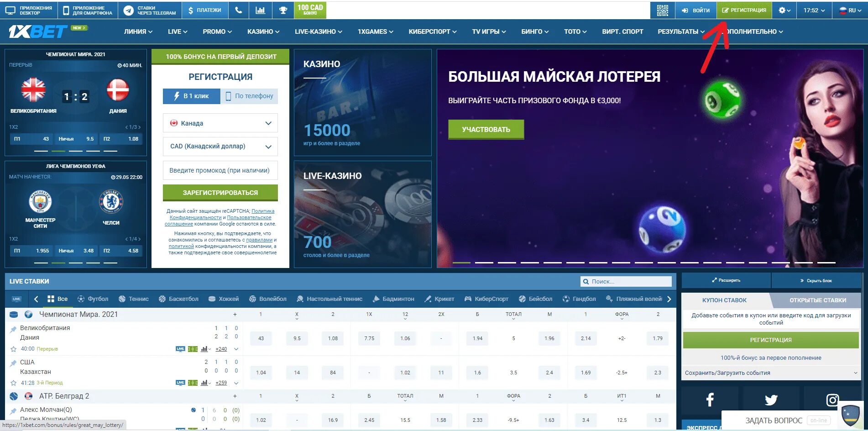Click the green ЗАРЕГИСТРИРОВАТЬСЯ button
This screenshot has width=868, height=431.
[220, 193]
